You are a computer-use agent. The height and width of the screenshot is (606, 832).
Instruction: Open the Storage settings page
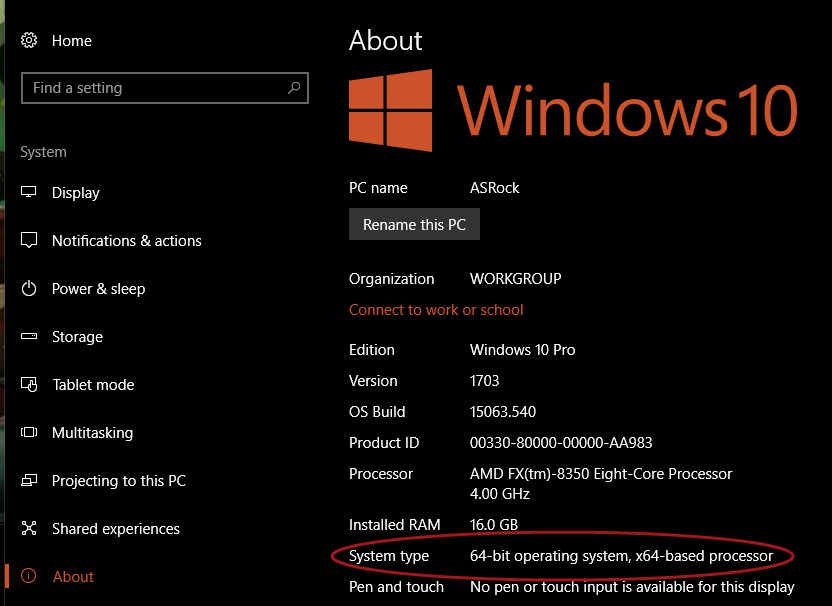[77, 337]
